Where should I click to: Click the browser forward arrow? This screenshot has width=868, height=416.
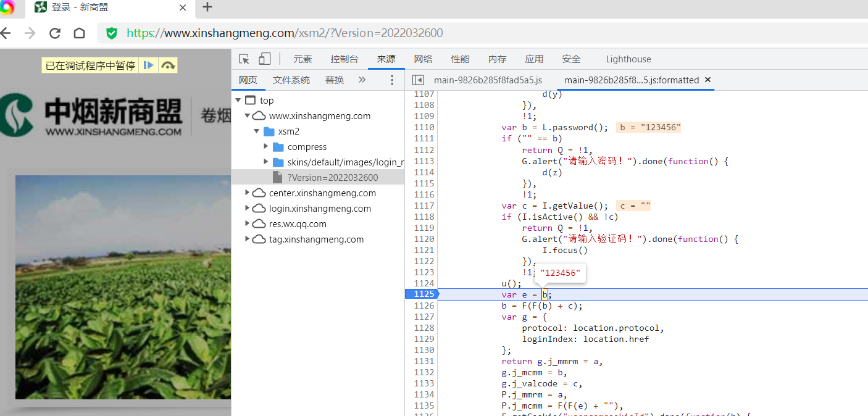pyautogui.click(x=30, y=33)
